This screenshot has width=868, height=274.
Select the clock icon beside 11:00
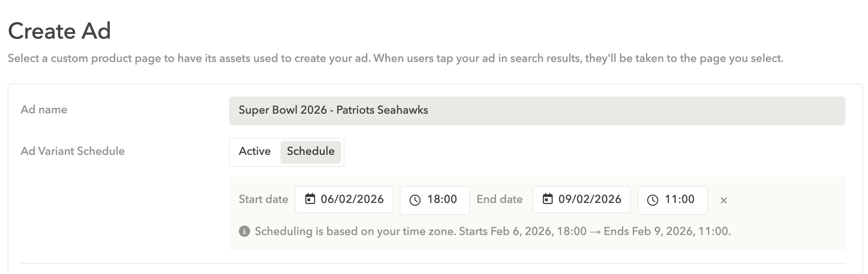(x=652, y=200)
